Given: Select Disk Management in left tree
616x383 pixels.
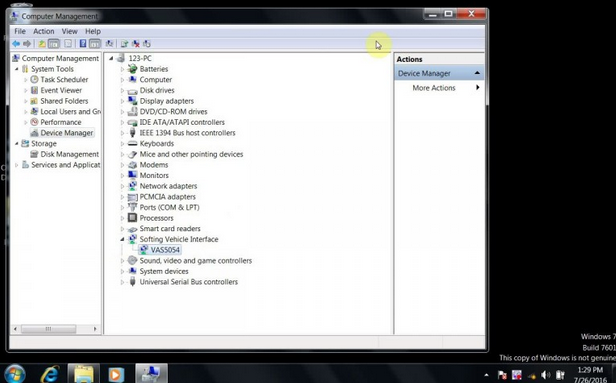Looking at the screenshot, I should (x=70, y=154).
